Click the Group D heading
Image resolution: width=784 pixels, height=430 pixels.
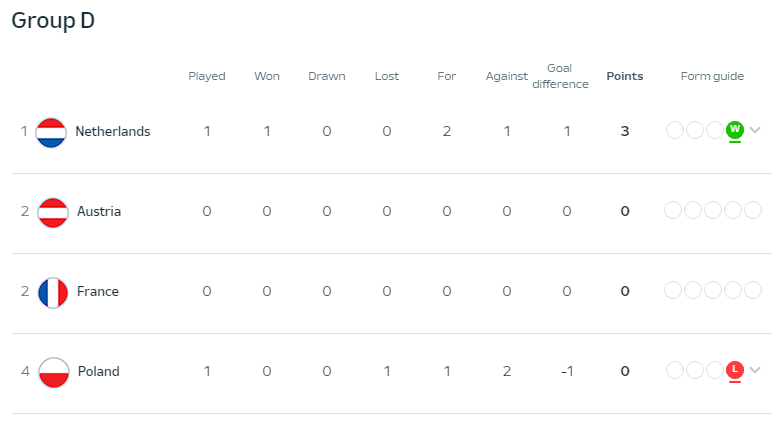53,21
